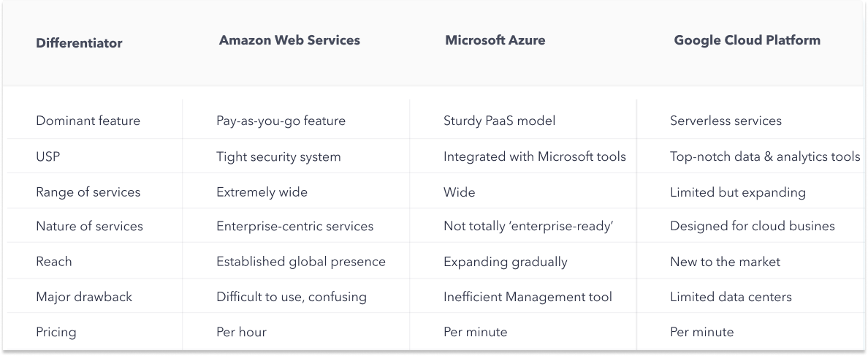Click Integrated with Microsoft tools cell
This screenshot has height=356, width=868.
pos(534,156)
